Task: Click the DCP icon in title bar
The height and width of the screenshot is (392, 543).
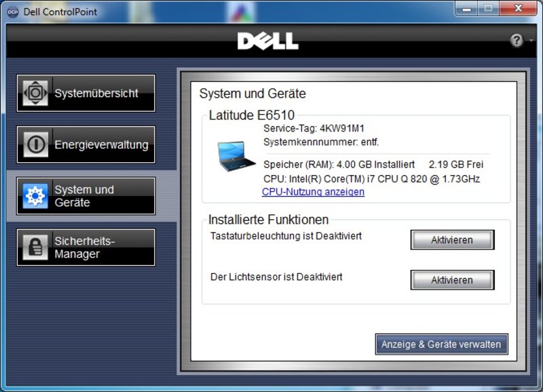Action: coord(13,12)
